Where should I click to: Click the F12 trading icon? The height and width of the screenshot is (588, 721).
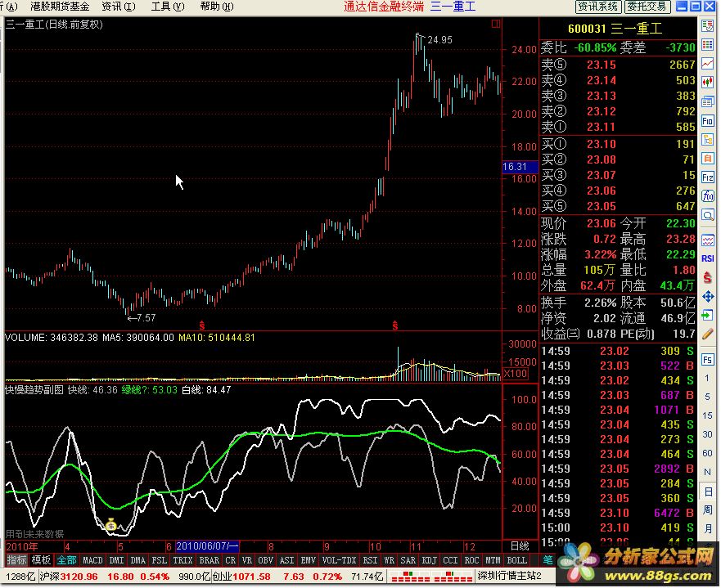tap(708, 177)
